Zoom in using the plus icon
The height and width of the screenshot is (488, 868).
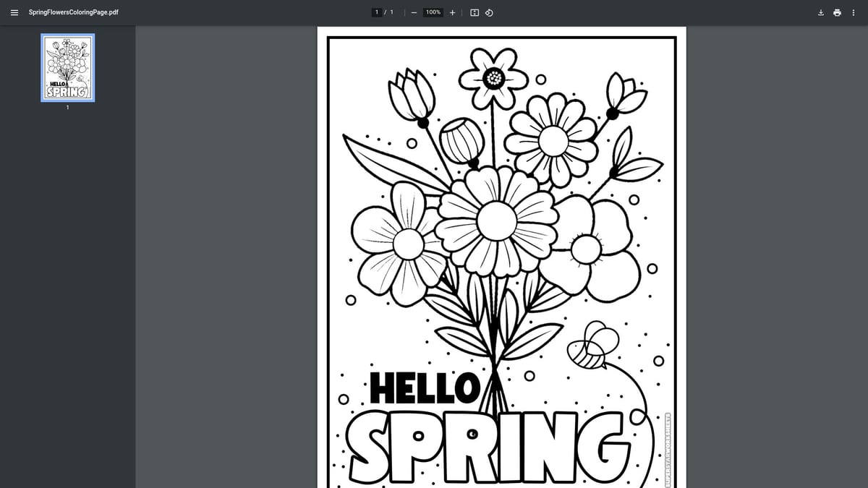[452, 12]
